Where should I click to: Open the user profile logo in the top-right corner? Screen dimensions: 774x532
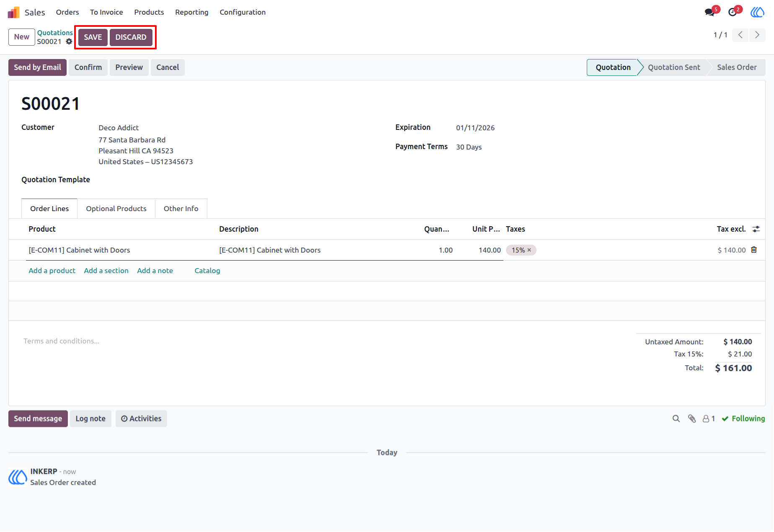[757, 12]
